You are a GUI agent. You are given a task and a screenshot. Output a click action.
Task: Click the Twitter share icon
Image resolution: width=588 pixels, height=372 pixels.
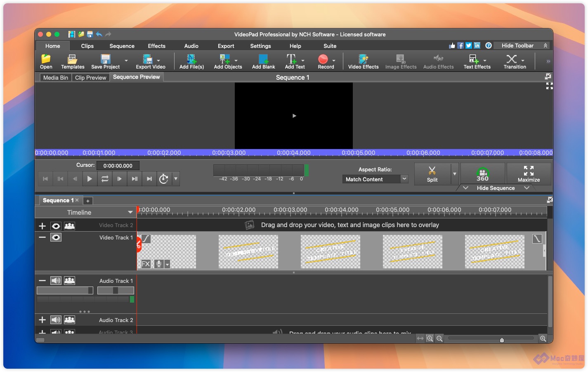[x=469, y=45]
